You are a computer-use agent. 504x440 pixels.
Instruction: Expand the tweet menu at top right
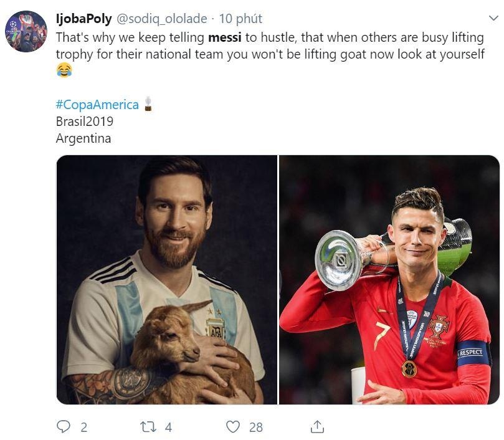tap(494, 19)
